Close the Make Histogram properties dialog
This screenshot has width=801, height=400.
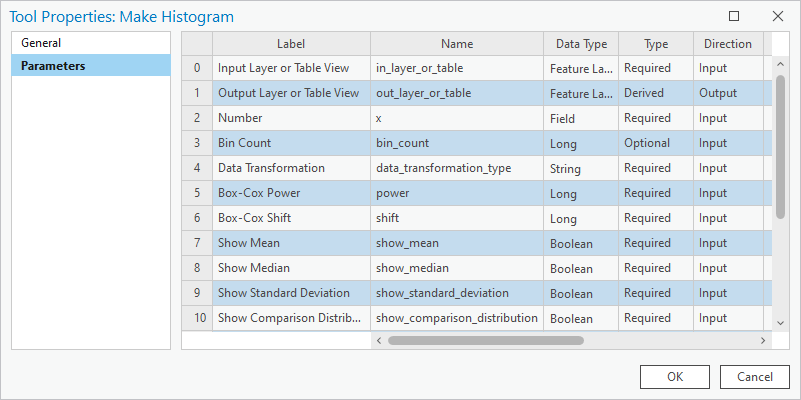point(778,16)
